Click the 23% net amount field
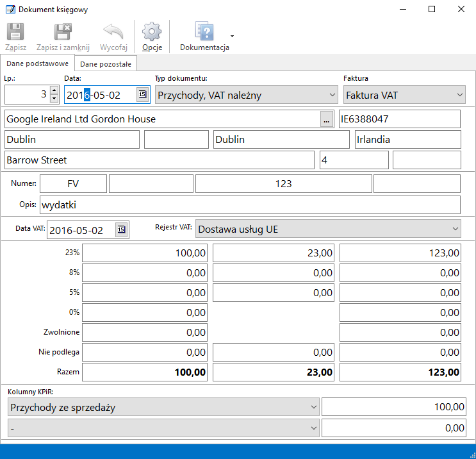The image size is (476, 459). point(145,254)
